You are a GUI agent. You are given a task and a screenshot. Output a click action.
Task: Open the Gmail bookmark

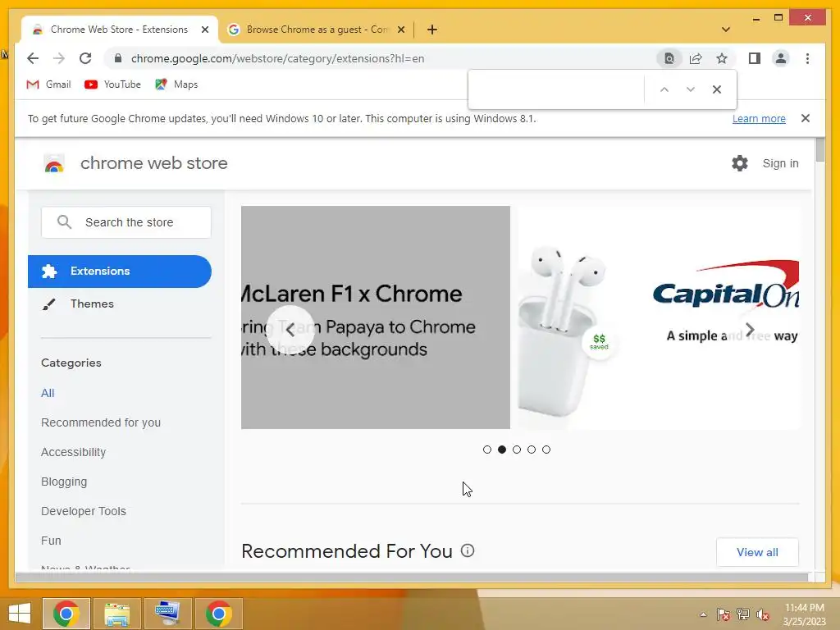point(48,84)
